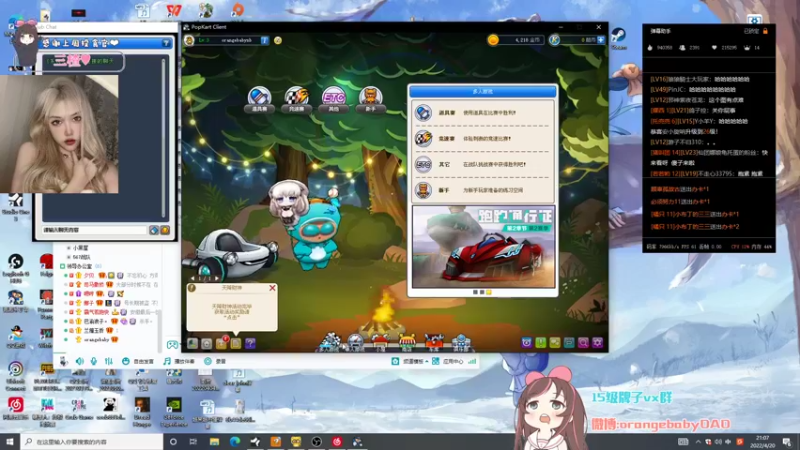Click the yellow note icon under popup

pos(236,343)
